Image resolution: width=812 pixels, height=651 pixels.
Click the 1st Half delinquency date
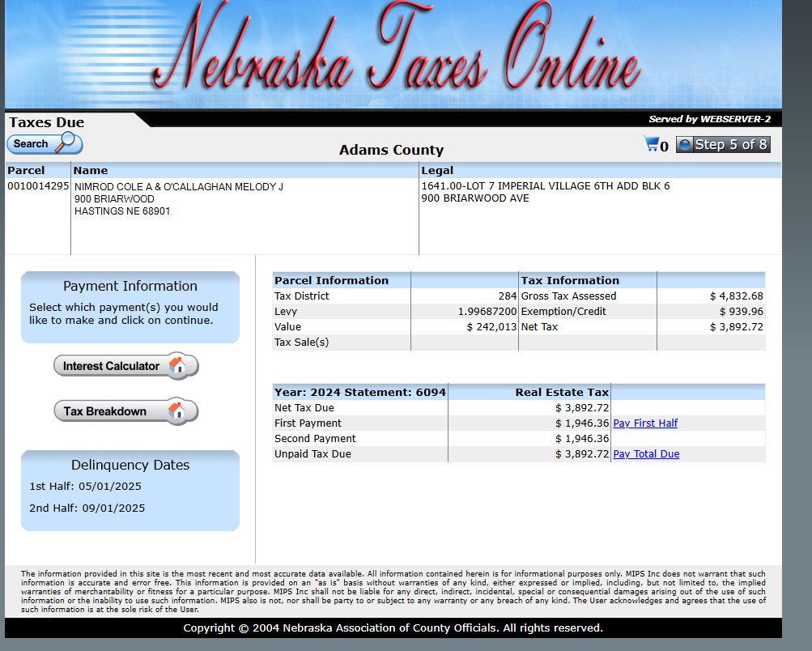click(87, 487)
